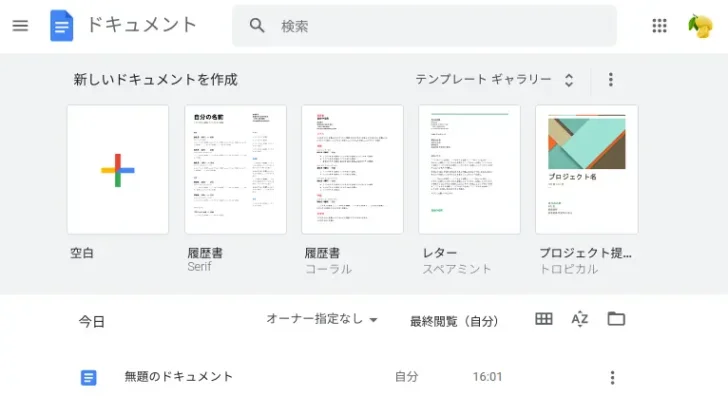This screenshot has width=728, height=415.
Task: Click the blue Docs logo icon
Action: [x=62, y=26]
